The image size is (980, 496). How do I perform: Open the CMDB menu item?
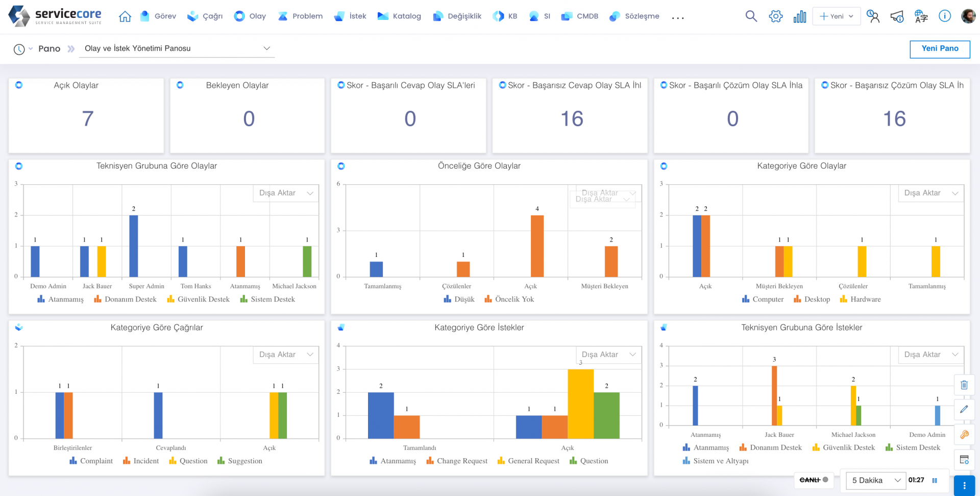580,16
